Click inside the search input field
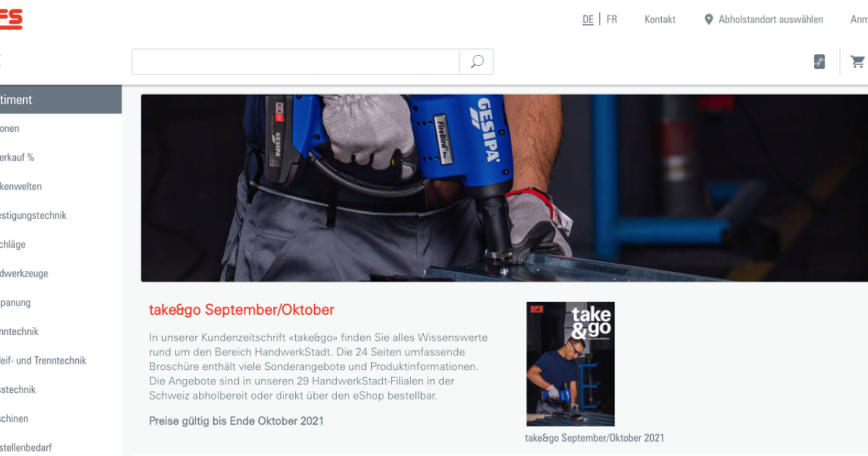 (296, 62)
